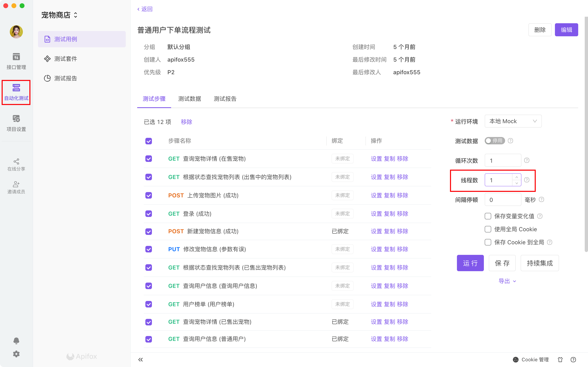This screenshot has height=367, width=588.
Task: Select 测试套件 in the left menu
Action: point(66,59)
